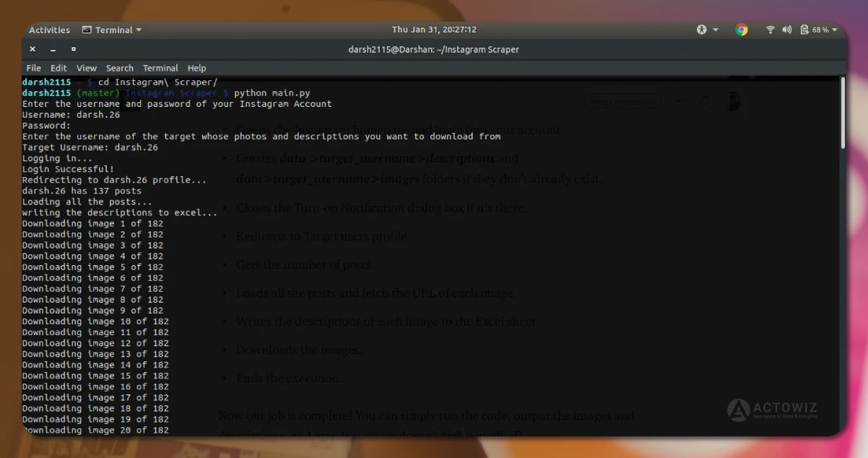This screenshot has width=868, height=458.
Task: Click the 'Downloading image 9 of 182' line
Action: (92, 310)
